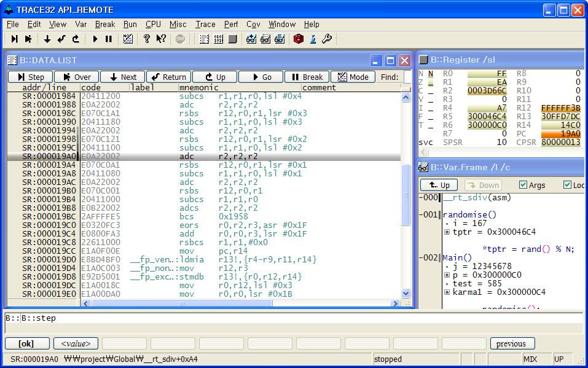Viewport: 588px width, 368px height.
Task: Select the Step single-step toolbar icon
Action: click(14, 38)
